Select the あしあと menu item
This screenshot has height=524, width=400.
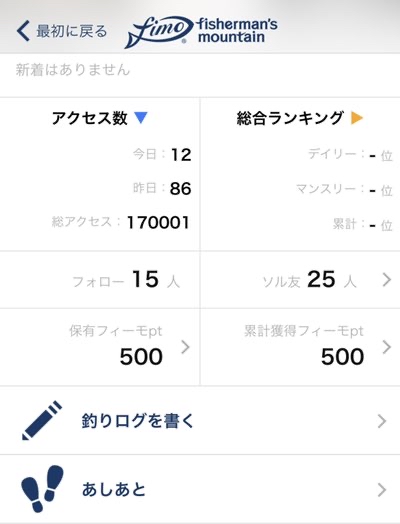pyautogui.click(x=200, y=489)
